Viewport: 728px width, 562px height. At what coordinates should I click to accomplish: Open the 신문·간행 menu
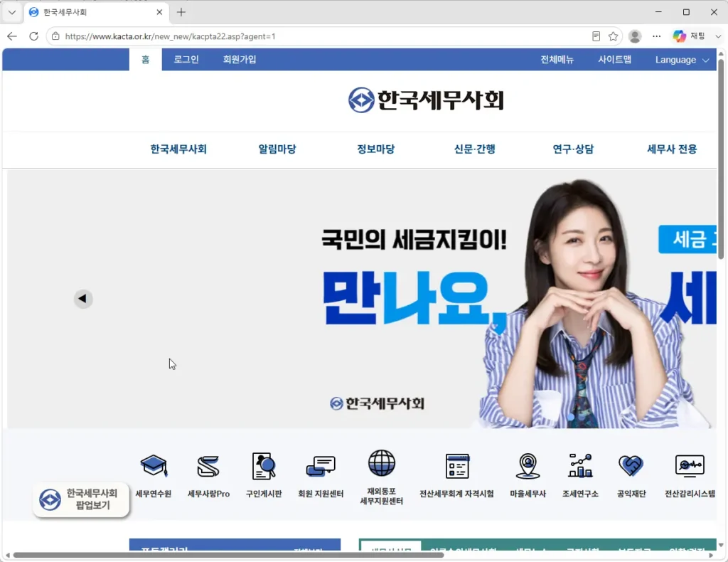pyautogui.click(x=474, y=149)
